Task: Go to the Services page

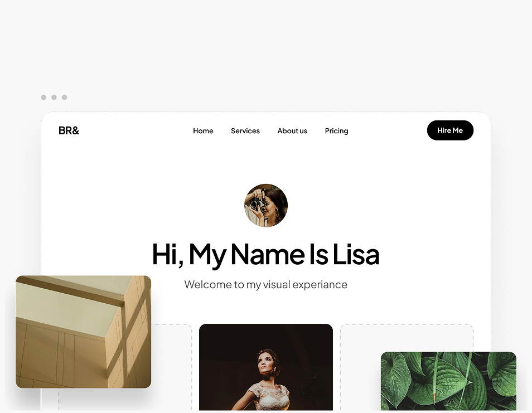Action: pyautogui.click(x=245, y=131)
